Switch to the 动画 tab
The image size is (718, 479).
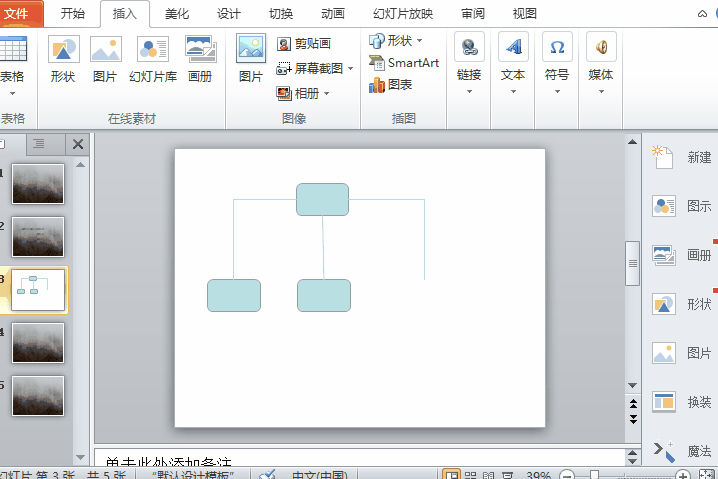coord(333,14)
